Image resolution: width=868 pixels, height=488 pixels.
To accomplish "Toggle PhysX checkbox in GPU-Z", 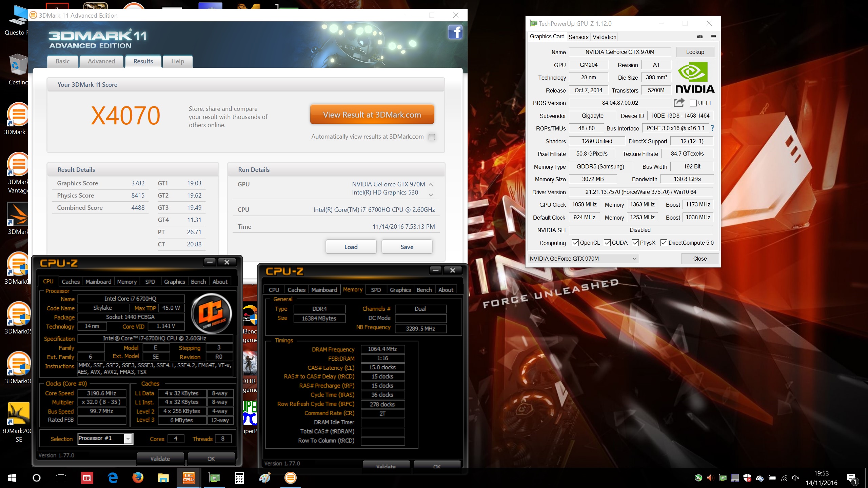I will click(635, 243).
